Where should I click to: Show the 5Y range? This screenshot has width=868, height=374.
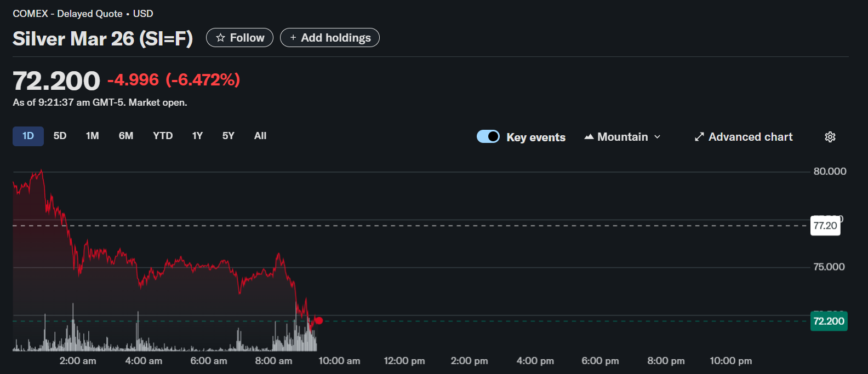[229, 136]
